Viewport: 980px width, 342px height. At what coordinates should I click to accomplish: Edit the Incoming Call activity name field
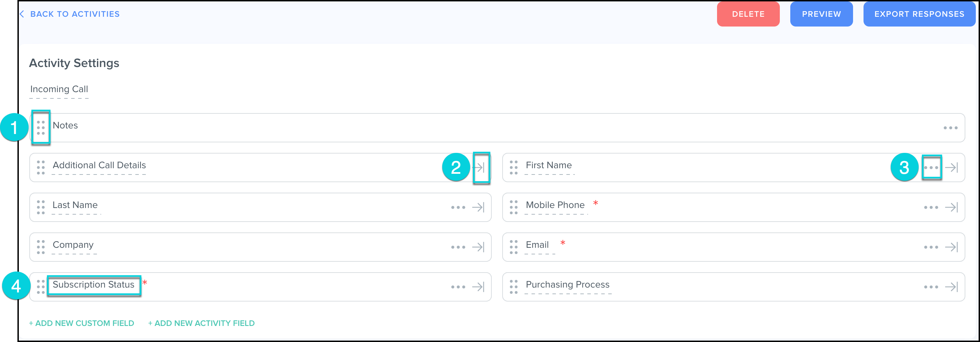tap(59, 89)
